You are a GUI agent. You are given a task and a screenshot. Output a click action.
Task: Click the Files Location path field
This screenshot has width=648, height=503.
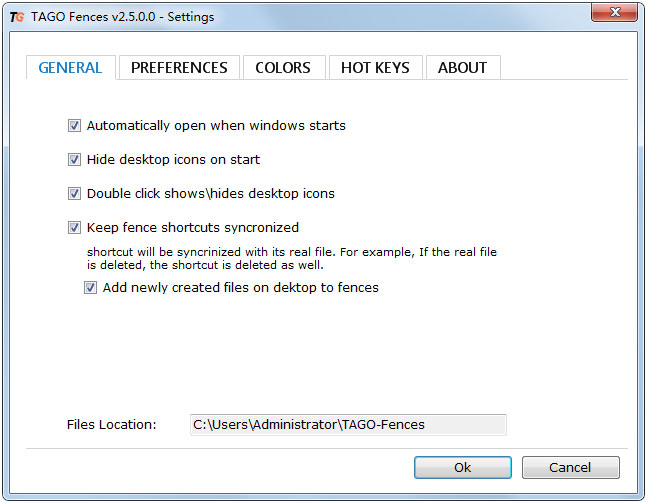pos(348,425)
